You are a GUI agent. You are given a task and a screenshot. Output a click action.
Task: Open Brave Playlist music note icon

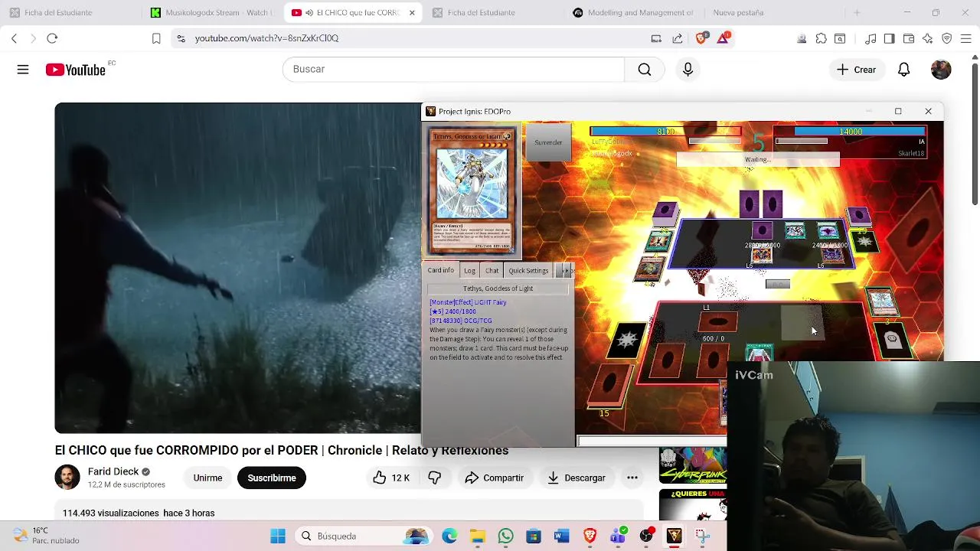coord(871,38)
